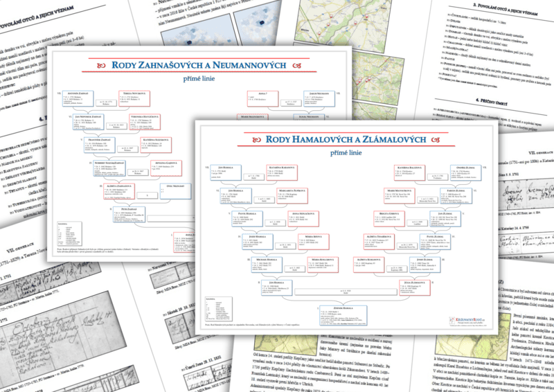This screenshot has height=392, width=554.
Task: Select the 'Jakub Neumann' person box
Action: [x=319, y=98]
